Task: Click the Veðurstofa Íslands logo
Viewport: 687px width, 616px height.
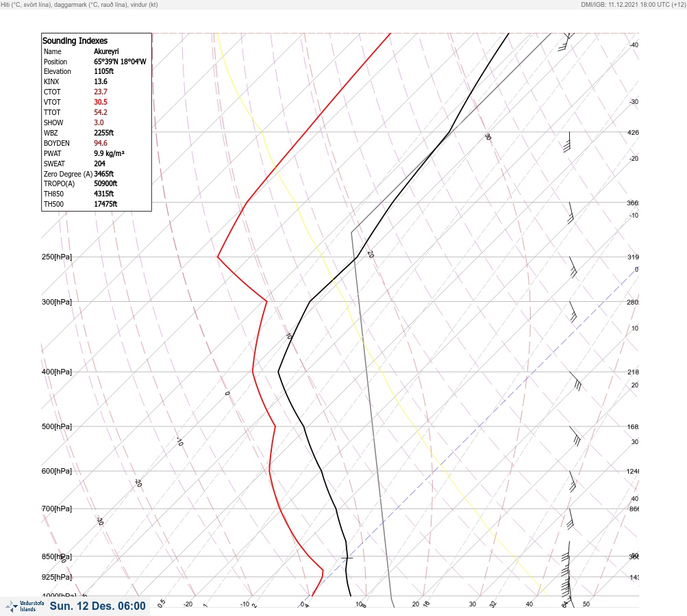Action: (x=25, y=606)
